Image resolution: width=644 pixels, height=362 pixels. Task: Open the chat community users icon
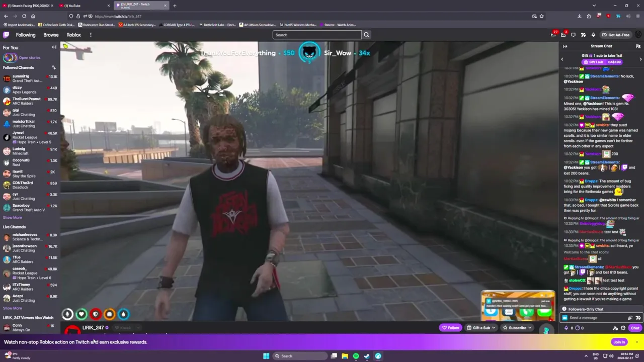pos(638,46)
